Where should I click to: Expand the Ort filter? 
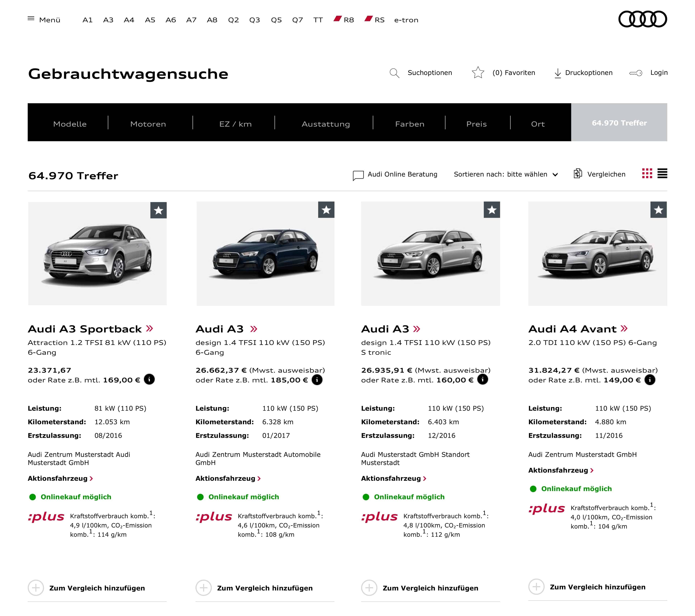point(538,124)
